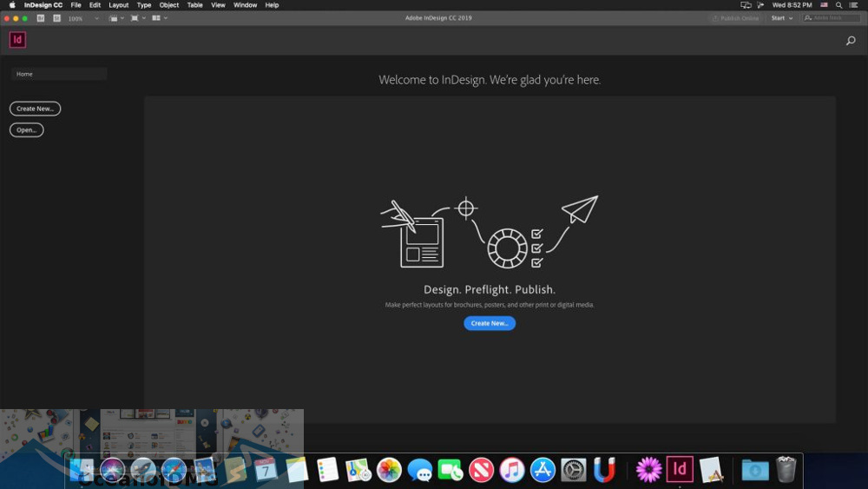Open iTunes in the Dock
868x489 pixels.
click(x=512, y=471)
